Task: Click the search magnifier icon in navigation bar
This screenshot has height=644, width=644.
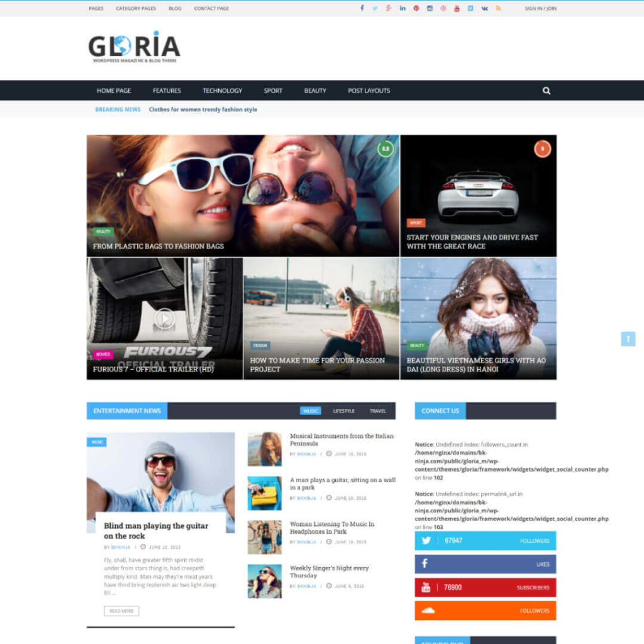Action: pos(547,91)
